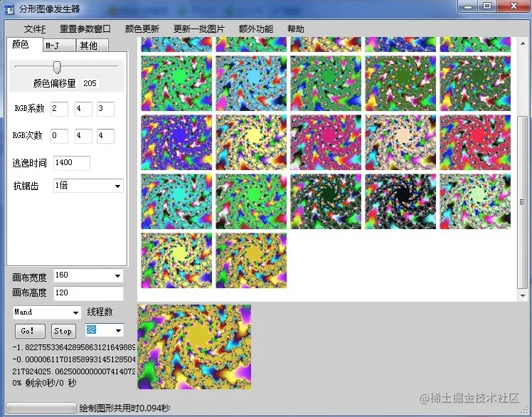Close the 分形图像发生器 window
The image size is (532, 417).
tap(514, 6)
